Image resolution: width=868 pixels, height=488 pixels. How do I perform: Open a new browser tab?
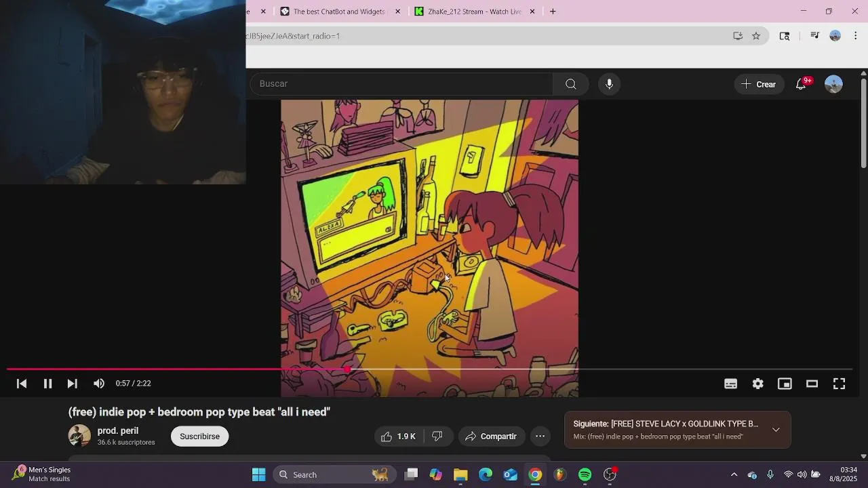553,12
